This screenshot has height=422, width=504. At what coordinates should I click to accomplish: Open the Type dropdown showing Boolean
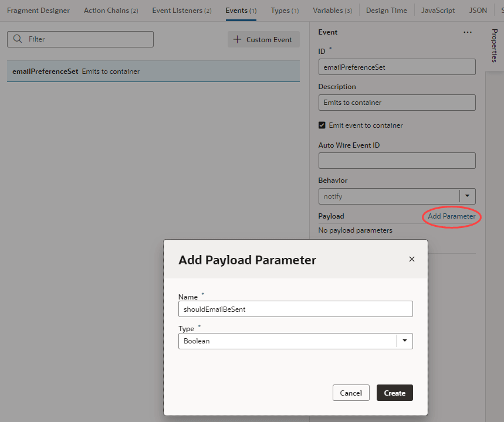pyautogui.click(x=404, y=341)
